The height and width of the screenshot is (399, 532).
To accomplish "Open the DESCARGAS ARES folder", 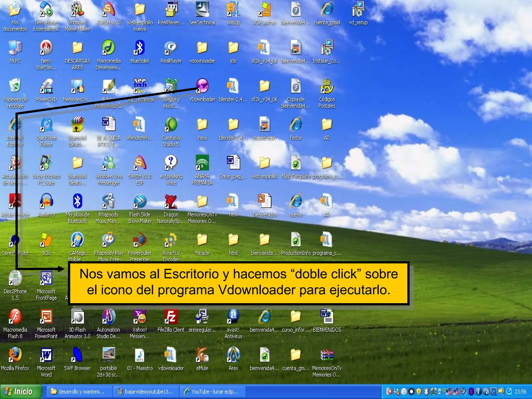I will (77, 47).
